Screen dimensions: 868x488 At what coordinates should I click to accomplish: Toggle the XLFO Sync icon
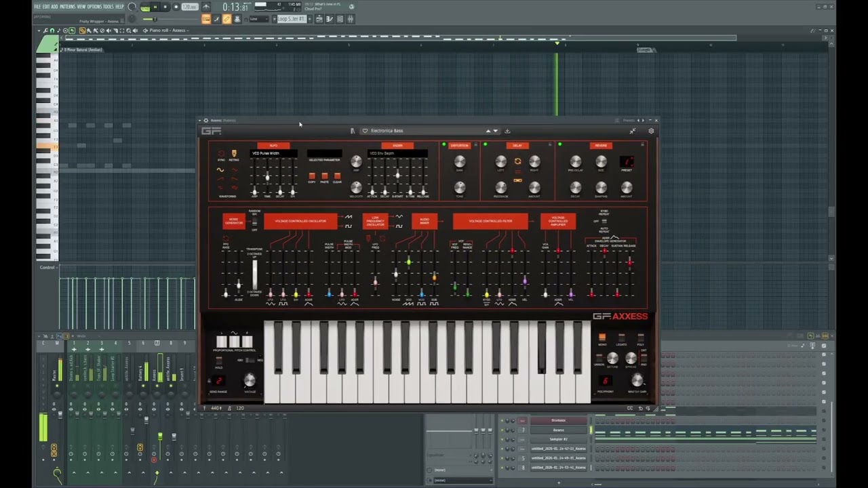pyautogui.click(x=220, y=154)
